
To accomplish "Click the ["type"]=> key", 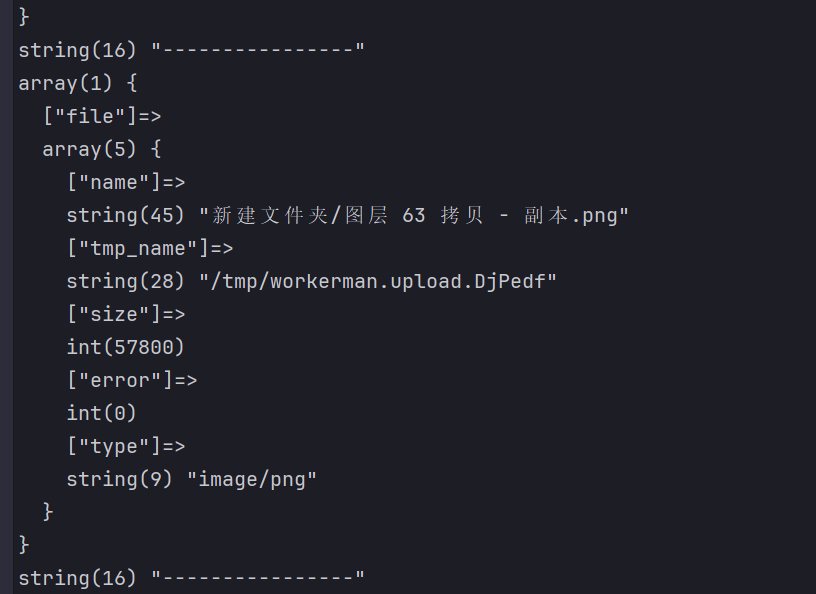I will click(126, 446).
